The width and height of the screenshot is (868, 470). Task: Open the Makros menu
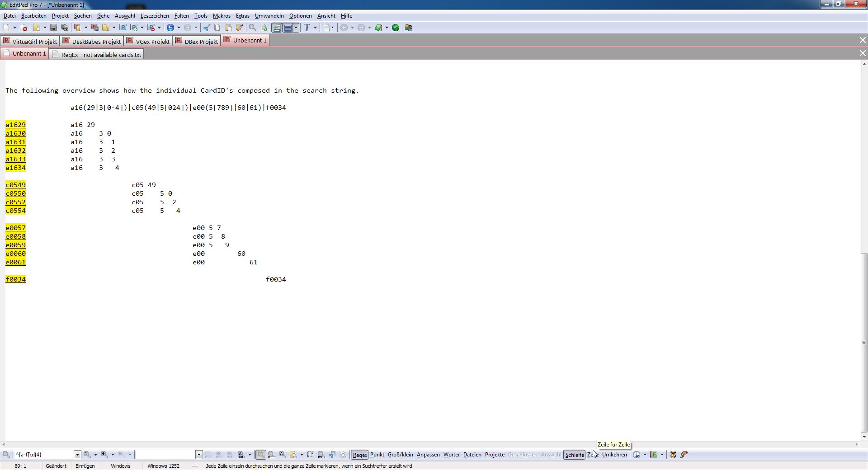pyautogui.click(x=222, y=16)
